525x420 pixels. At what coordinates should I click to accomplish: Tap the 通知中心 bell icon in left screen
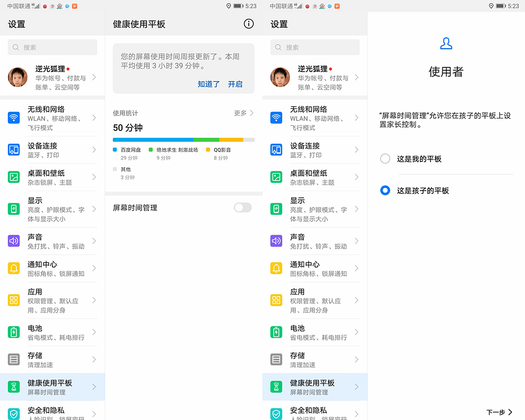(14, 268)
